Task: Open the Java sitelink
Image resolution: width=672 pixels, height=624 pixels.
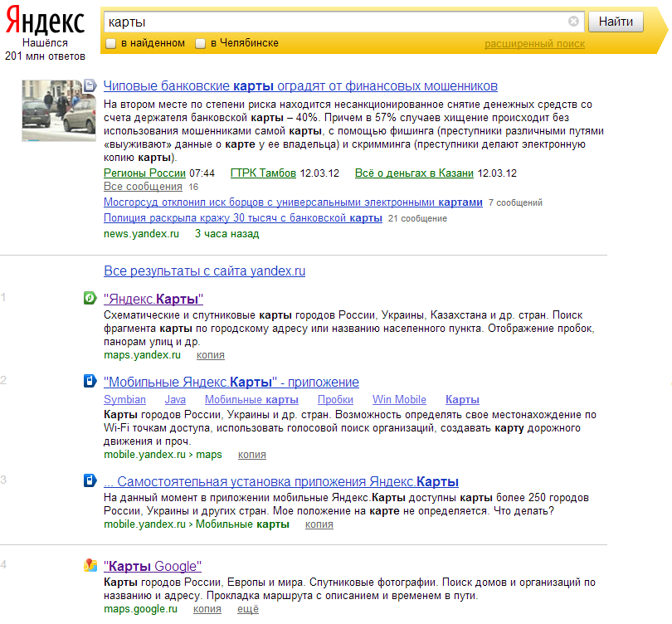Action: (175, 399)
